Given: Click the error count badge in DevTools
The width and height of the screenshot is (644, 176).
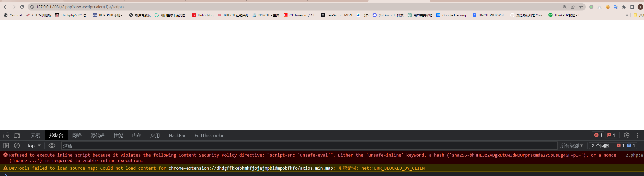Looking at the screenshot, I should point(598,135).
